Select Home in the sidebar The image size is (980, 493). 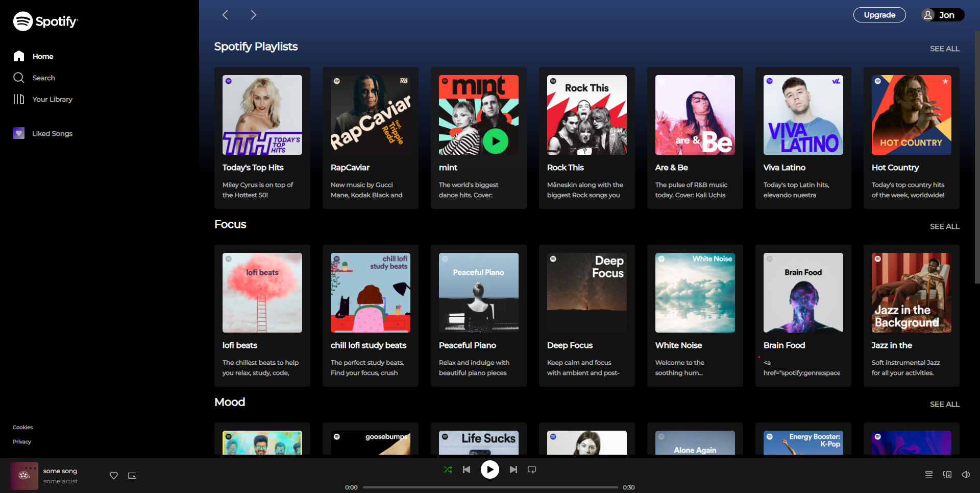click(42, 56)
